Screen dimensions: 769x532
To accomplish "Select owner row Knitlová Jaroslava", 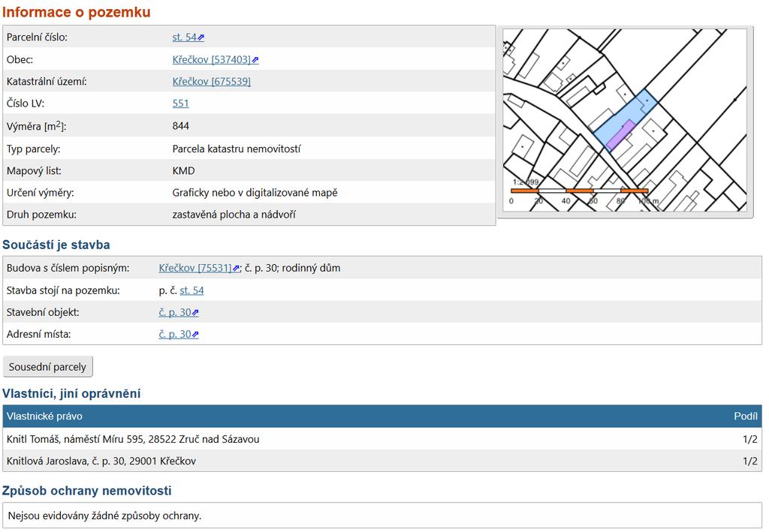I will (382, 461).
